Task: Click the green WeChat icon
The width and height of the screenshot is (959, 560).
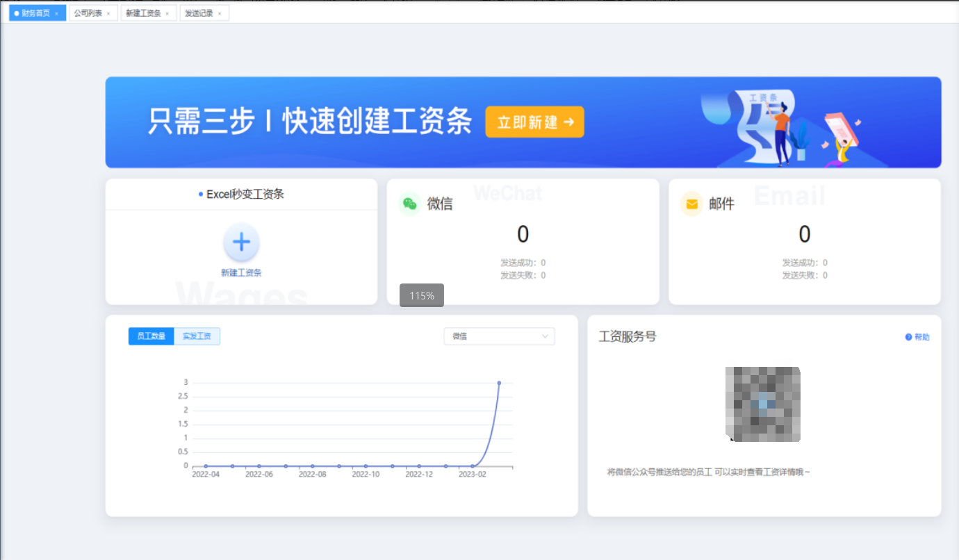Action: pos(410,204)
